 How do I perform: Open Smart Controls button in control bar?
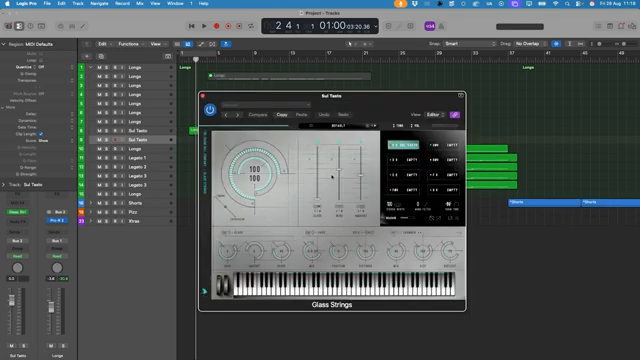60,26
